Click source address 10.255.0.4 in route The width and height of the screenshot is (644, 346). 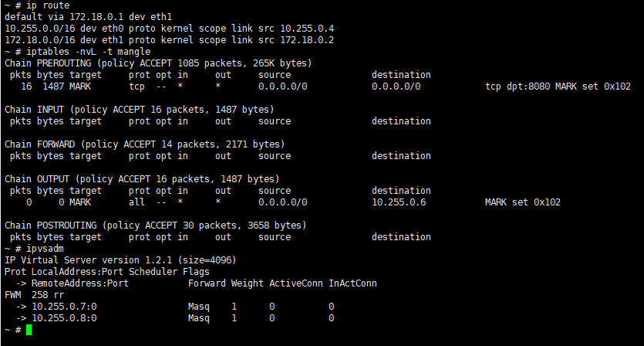coord(307,29)
